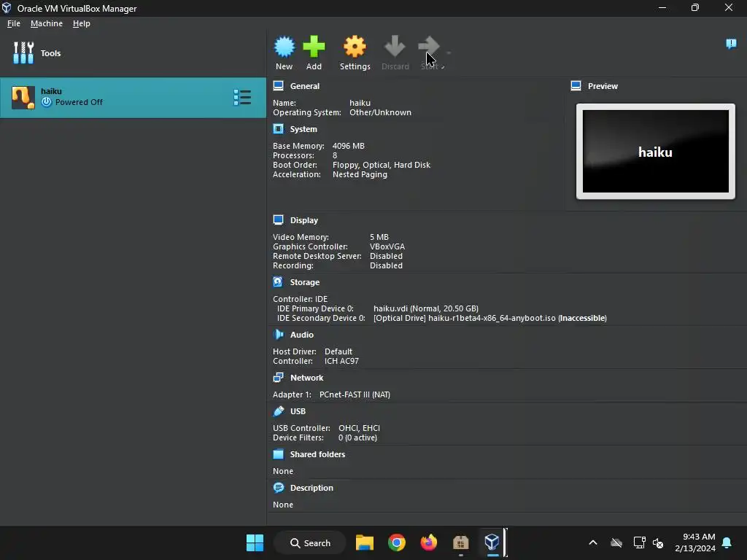
Task: Show hidden system tray icons chevron
Action: pos(592,542)
